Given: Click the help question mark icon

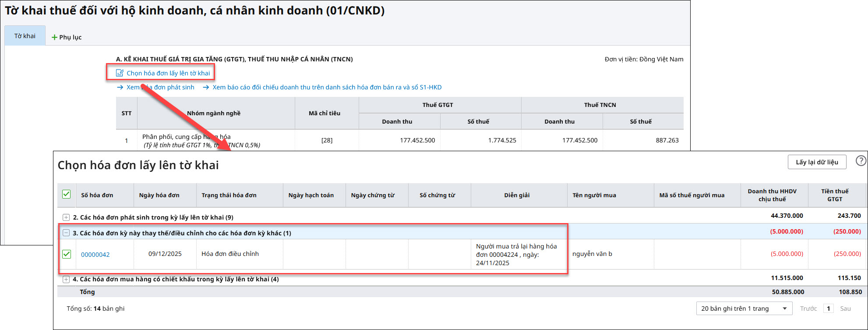Looking at the screenshot, I should pos(861,161).
